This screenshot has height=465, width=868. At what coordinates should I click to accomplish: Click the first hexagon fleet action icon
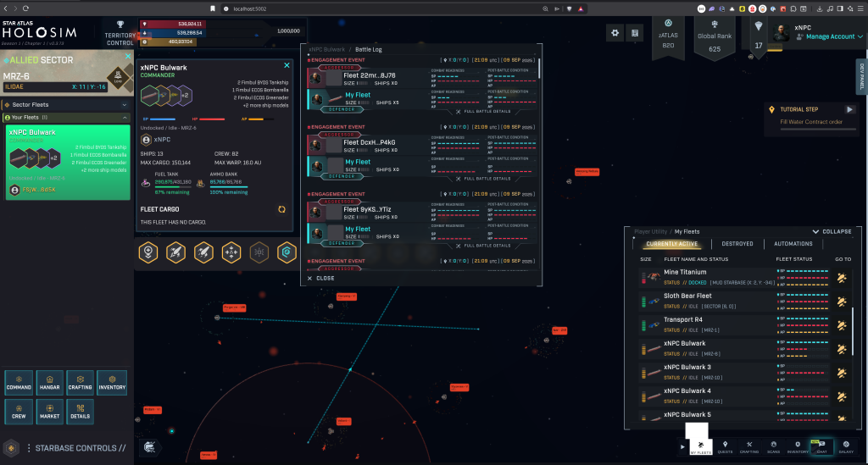pyautogui.click(x=148, y=252)
